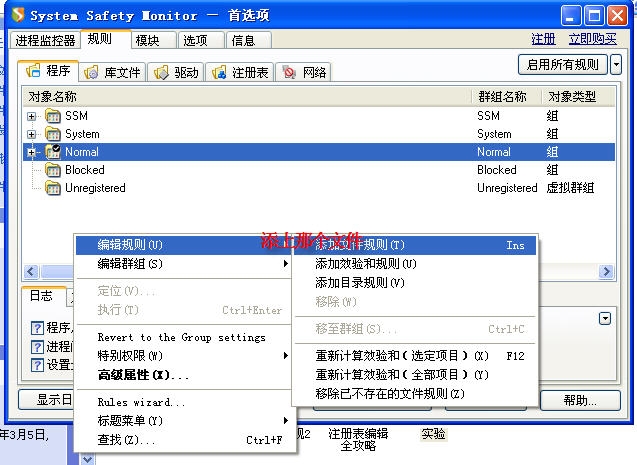Click the question mark icon beside 程序 log filter
The width and height of the screenshot is (637, 465).
[37, 328]
